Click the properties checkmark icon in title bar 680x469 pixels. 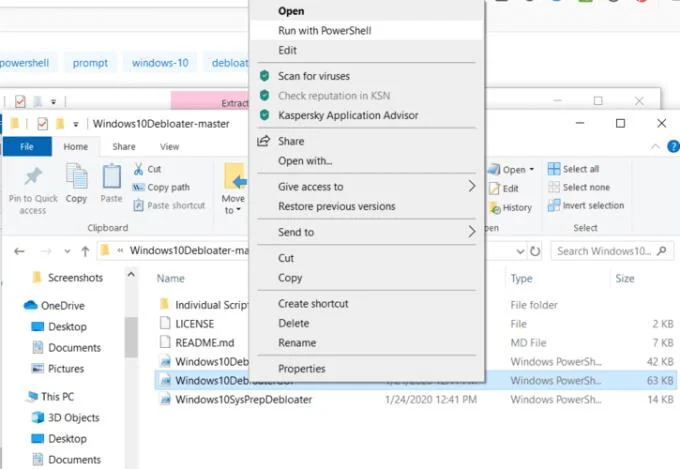[42, 124]
